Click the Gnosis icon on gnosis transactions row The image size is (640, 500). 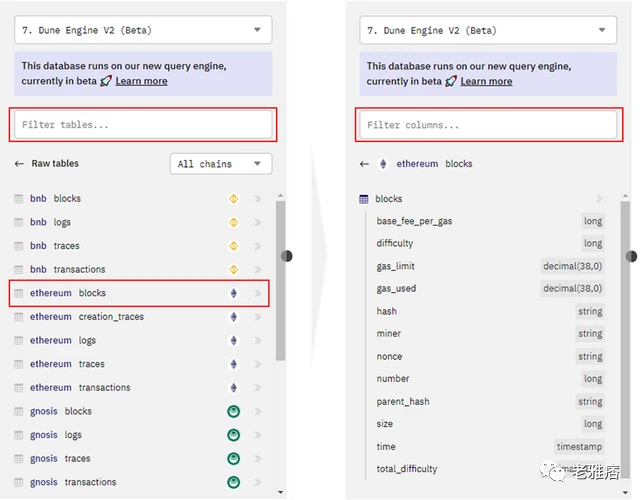click(x=233, y=482)
